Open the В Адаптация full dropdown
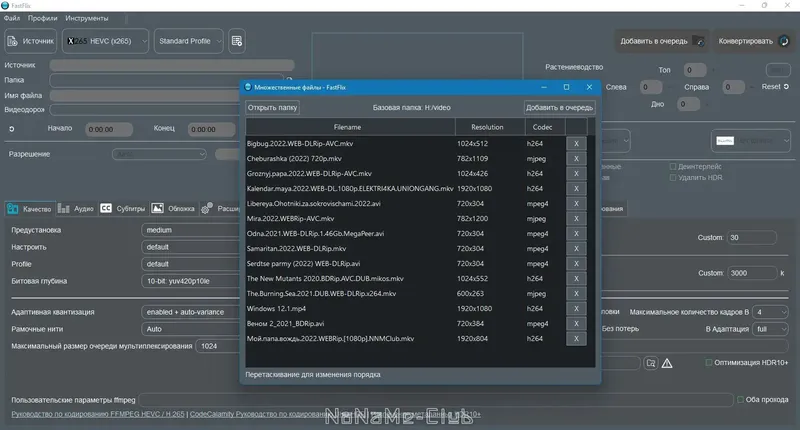 pos(771,329)
